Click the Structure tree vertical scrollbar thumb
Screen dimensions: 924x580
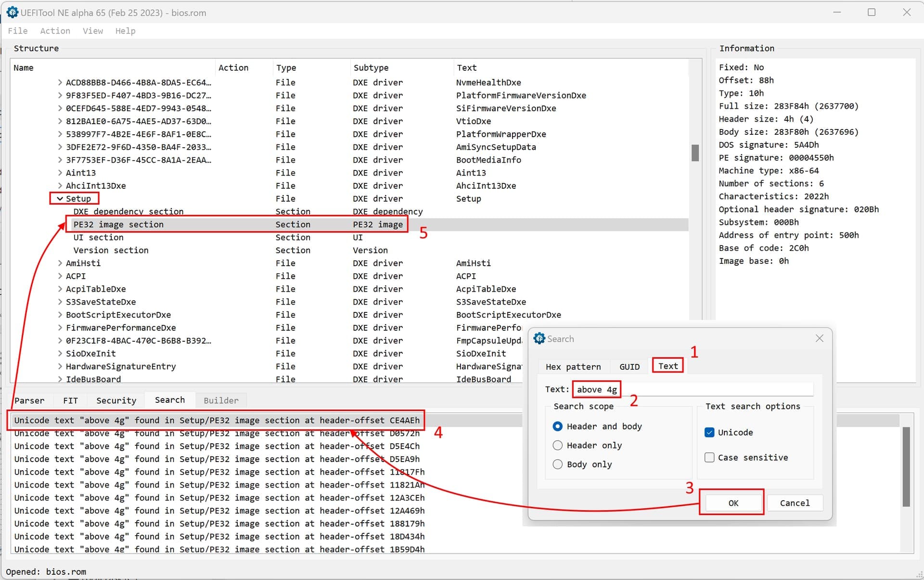(695, 153)
